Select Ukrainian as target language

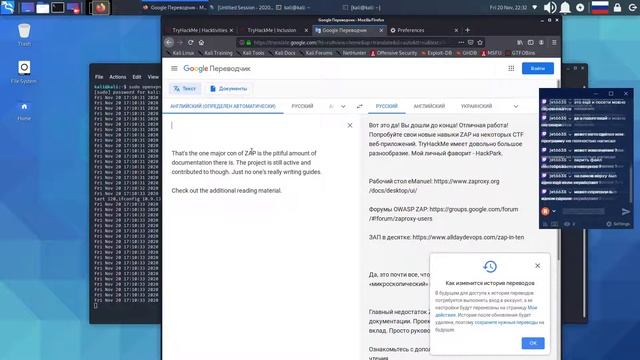[x=476, y=106]
